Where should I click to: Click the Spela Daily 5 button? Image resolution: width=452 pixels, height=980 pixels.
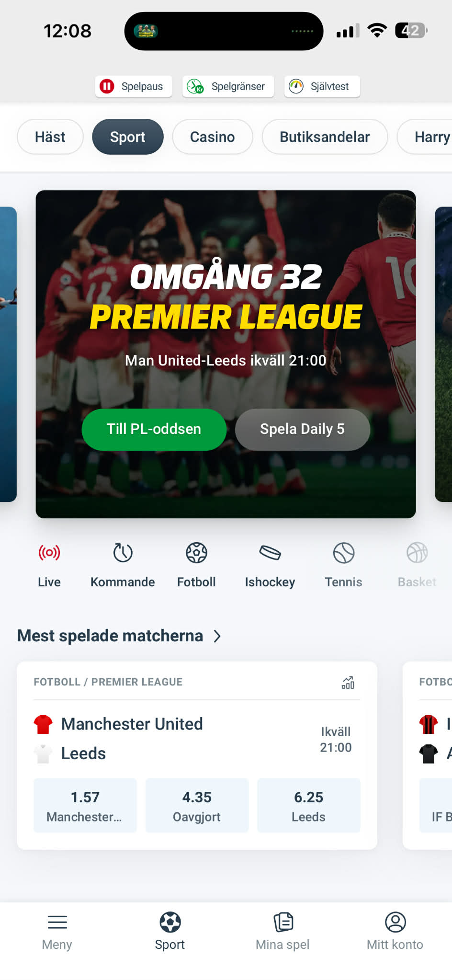302,429
